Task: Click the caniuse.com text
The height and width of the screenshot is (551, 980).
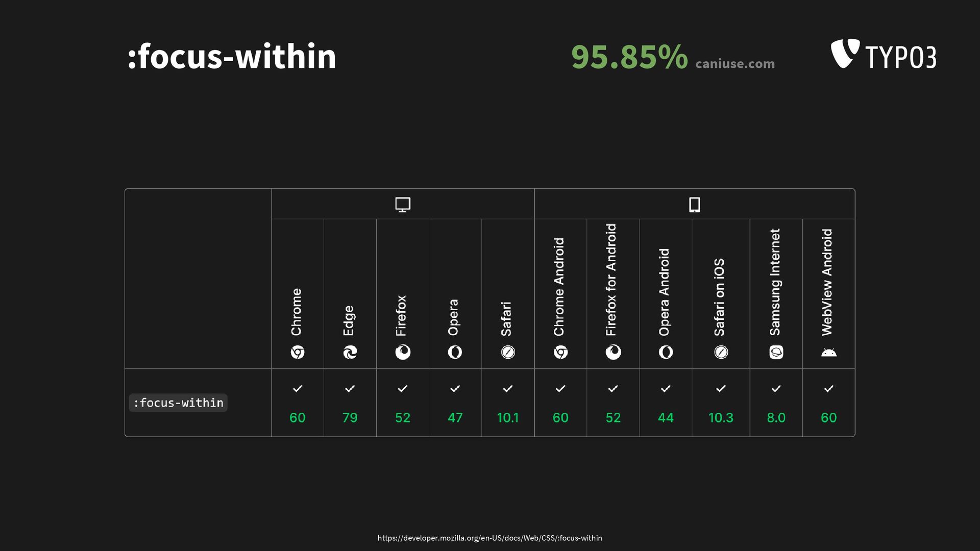Action: 735,64
